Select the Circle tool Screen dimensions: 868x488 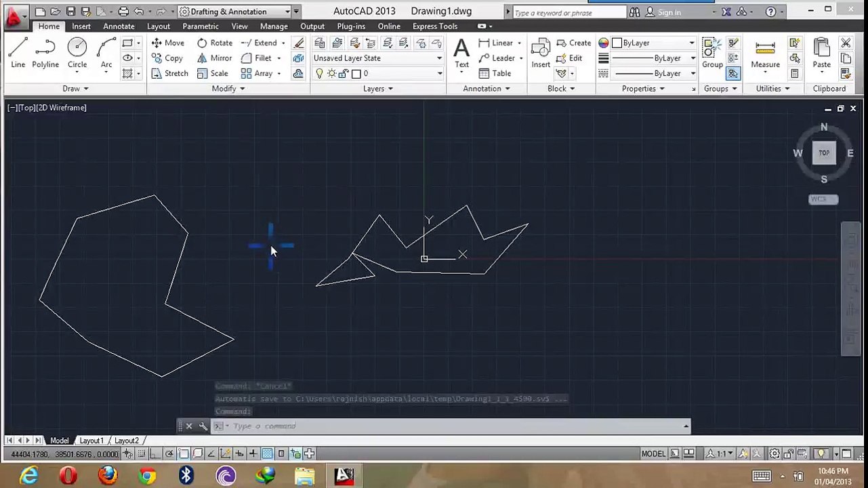click(77, 53)
